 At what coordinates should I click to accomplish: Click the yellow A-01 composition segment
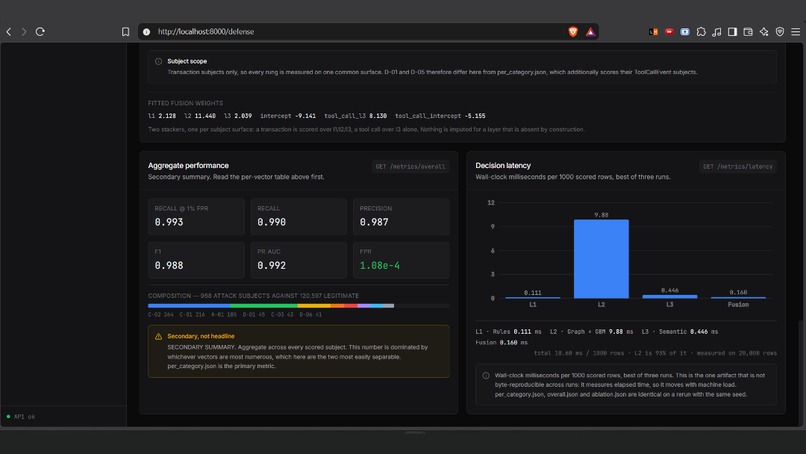(x=314, y=306)
